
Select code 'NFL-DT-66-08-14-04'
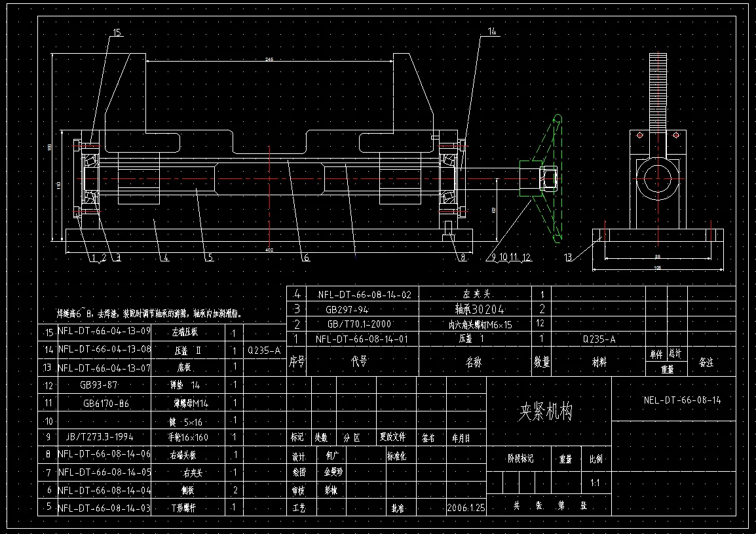104,491
